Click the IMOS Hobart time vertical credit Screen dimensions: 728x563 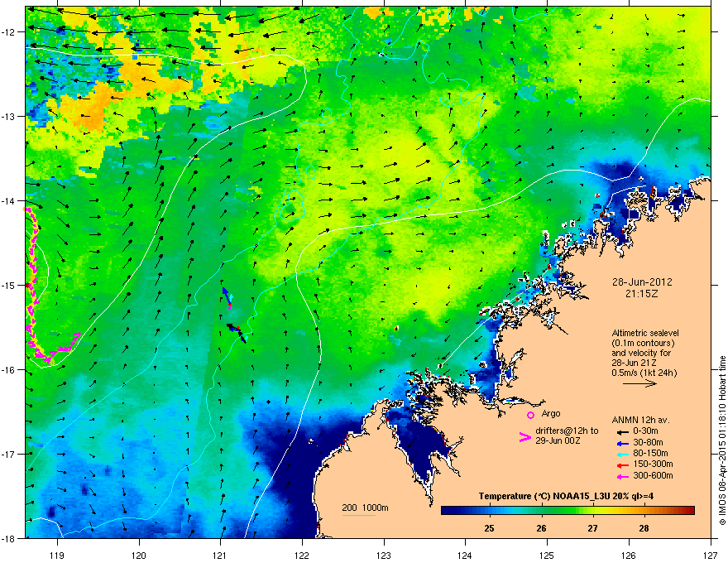point(722,440)
